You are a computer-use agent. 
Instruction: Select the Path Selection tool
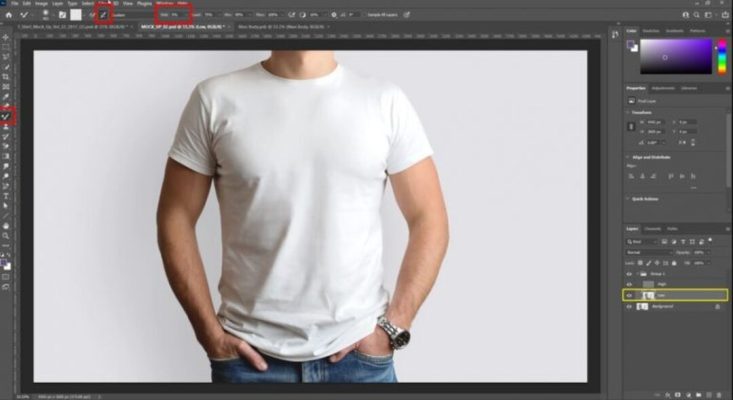tap(6, 206)
